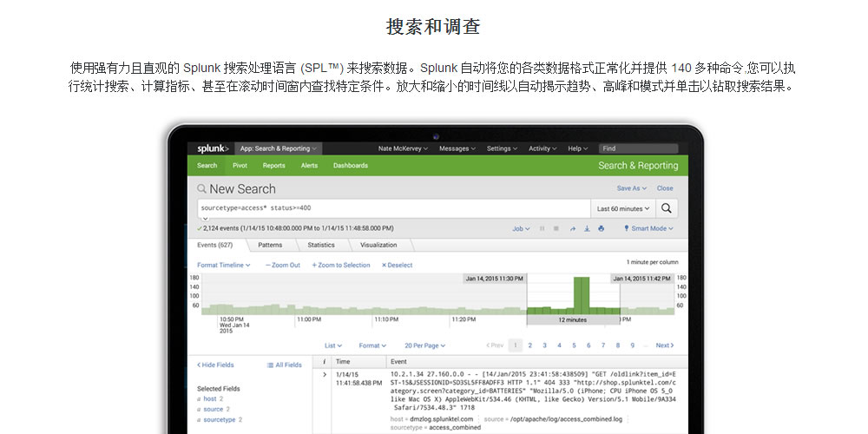This screenshot has width=868, height=434.
Task: Click Hide Fields
Action: pyautogui.click(x=215, y=365)
